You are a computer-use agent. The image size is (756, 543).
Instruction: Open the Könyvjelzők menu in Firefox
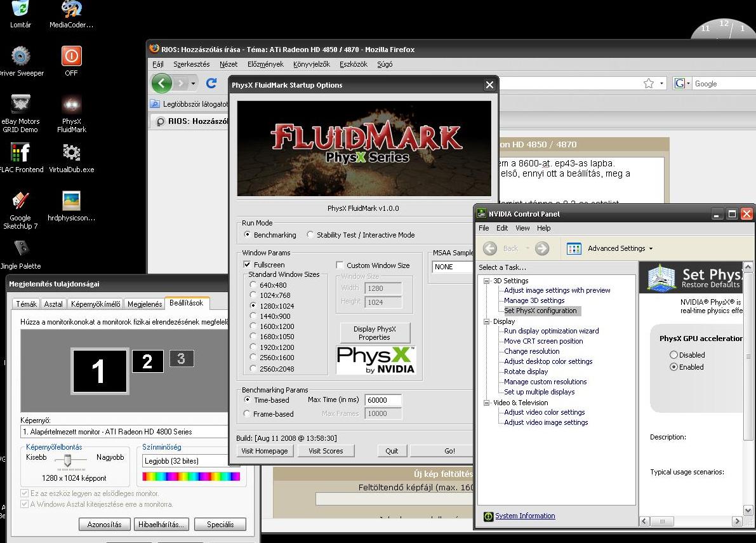tap(312, 64)
